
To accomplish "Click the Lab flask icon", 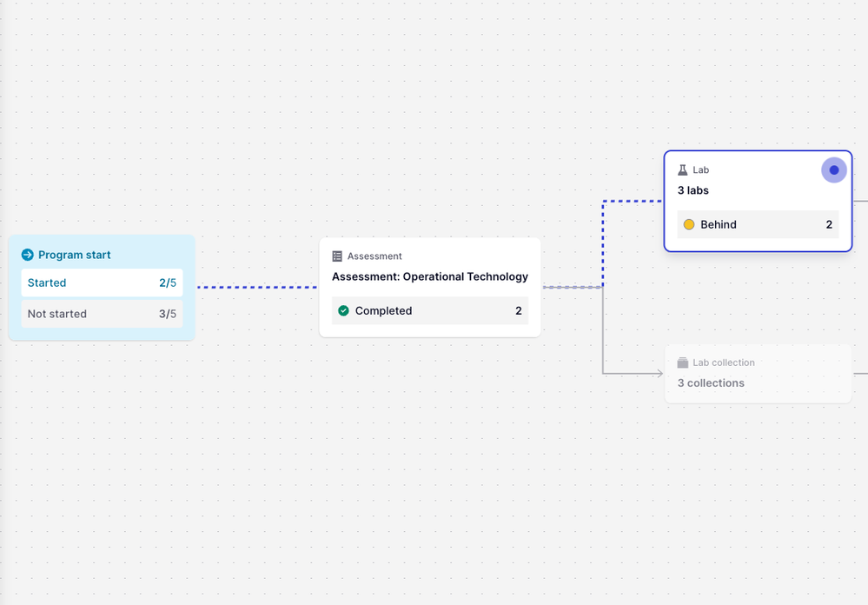I will 683,170.
